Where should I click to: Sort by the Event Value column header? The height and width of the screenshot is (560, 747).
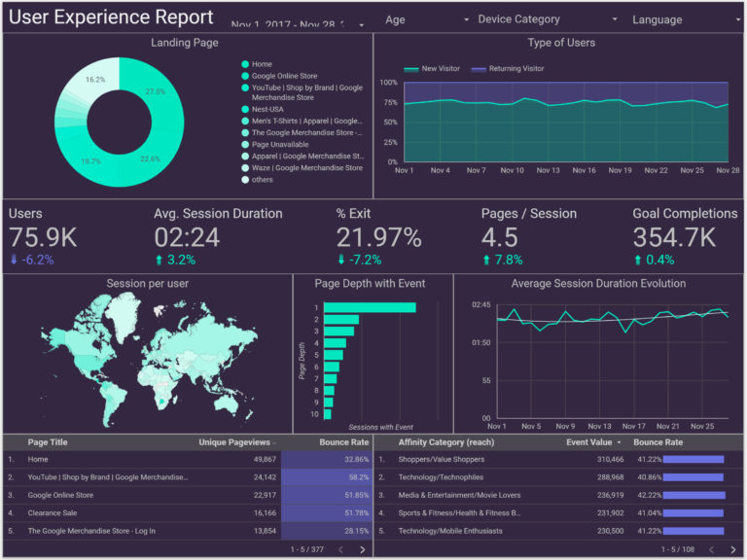tap(589, 441)
